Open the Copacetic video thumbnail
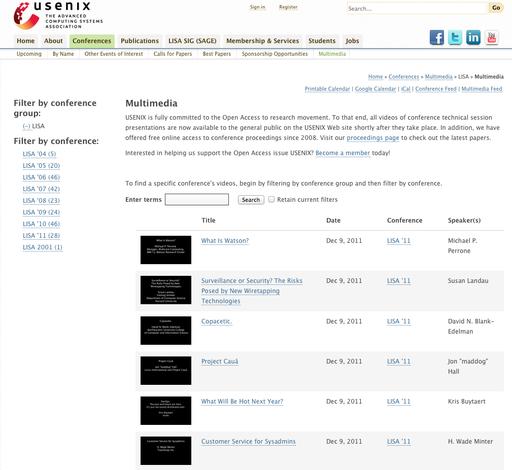This screenshot has width=512, height=470. point(166,330)
